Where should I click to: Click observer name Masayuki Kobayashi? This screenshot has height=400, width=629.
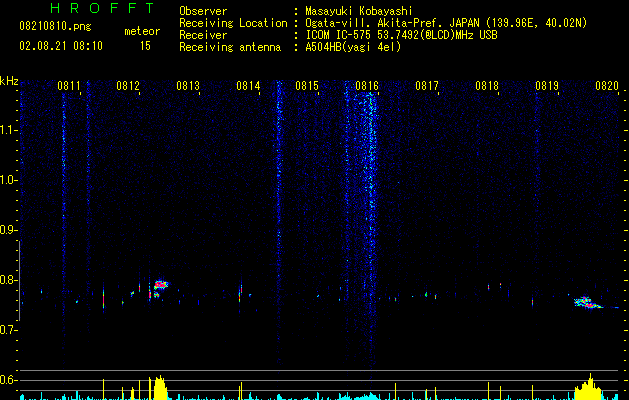[359, 11]
